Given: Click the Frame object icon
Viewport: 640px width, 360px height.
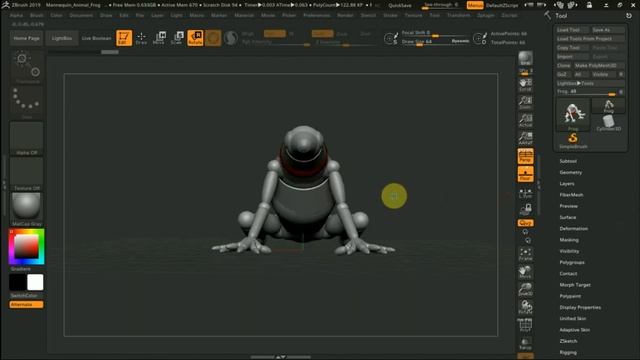Looking at the screenshot, I should [x=525, y=254].
